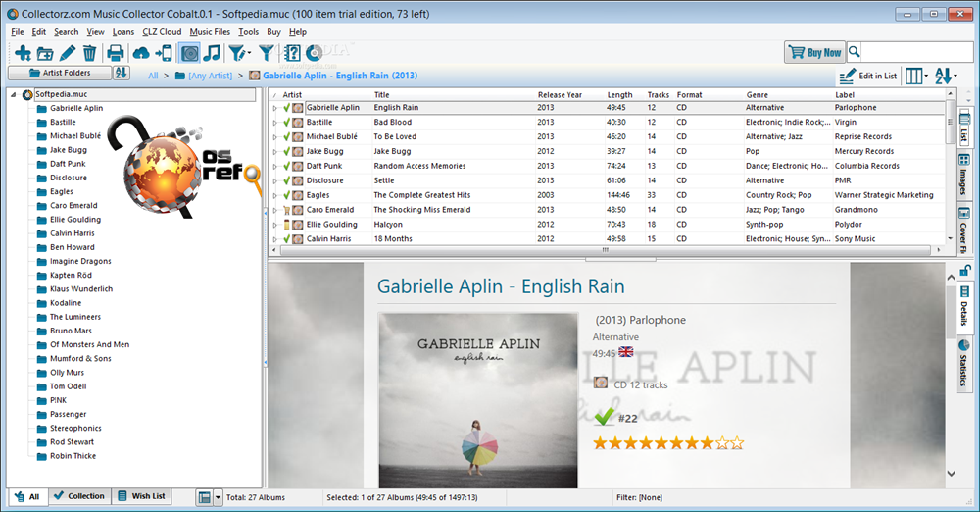Open the Music Files menu
This screenshot has height=512, width=980.
210,32
